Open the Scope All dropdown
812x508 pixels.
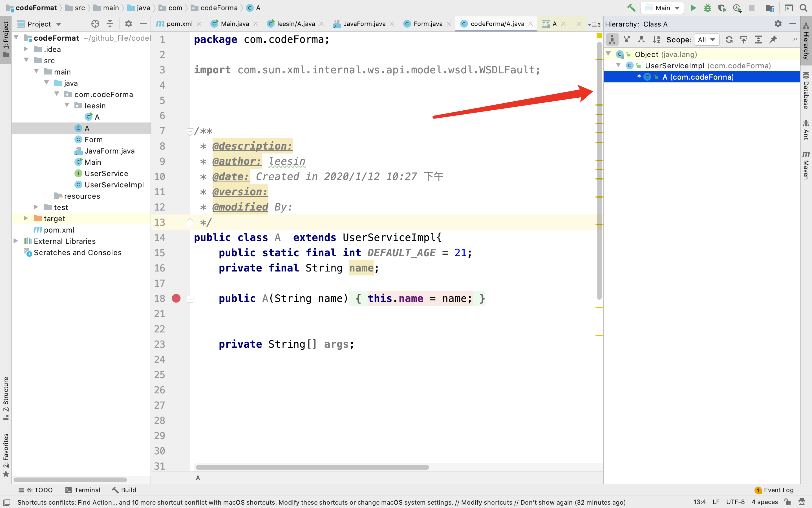coord(706,40)
